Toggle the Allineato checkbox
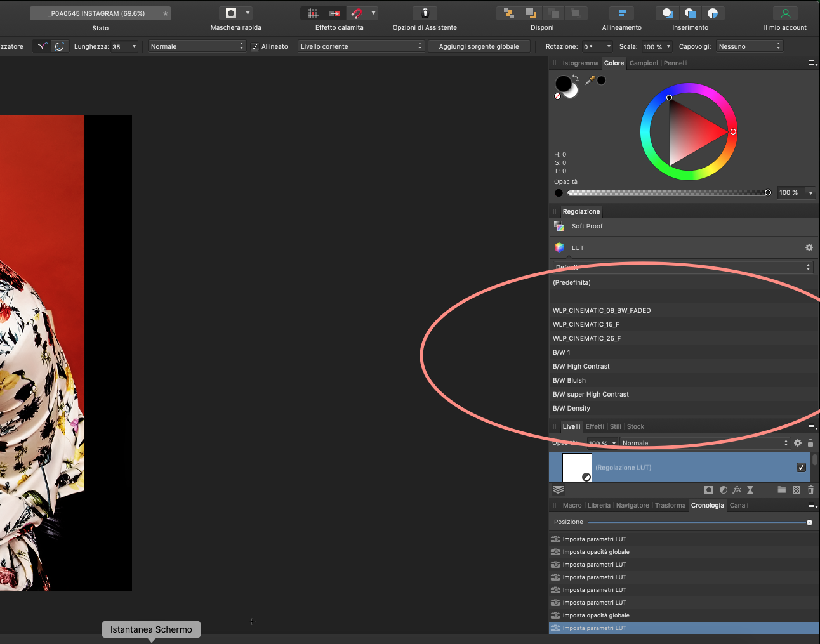 pos(255,46)
